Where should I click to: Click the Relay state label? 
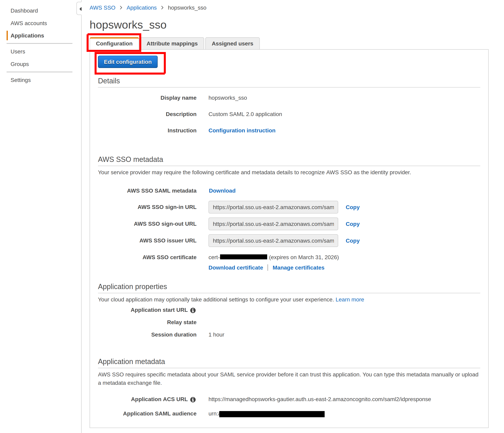182,322
